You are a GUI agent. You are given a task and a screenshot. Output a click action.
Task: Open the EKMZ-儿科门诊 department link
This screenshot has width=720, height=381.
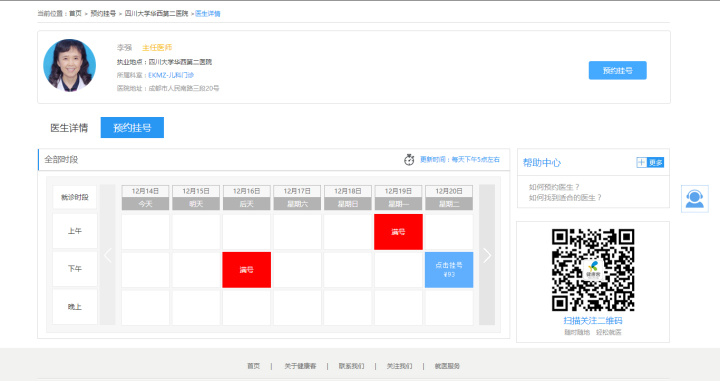(x=171, y=75)
